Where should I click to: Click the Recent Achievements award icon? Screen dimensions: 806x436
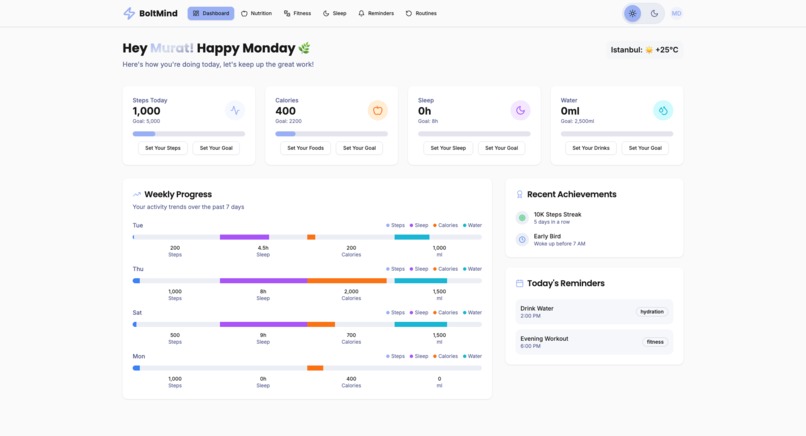519,194
